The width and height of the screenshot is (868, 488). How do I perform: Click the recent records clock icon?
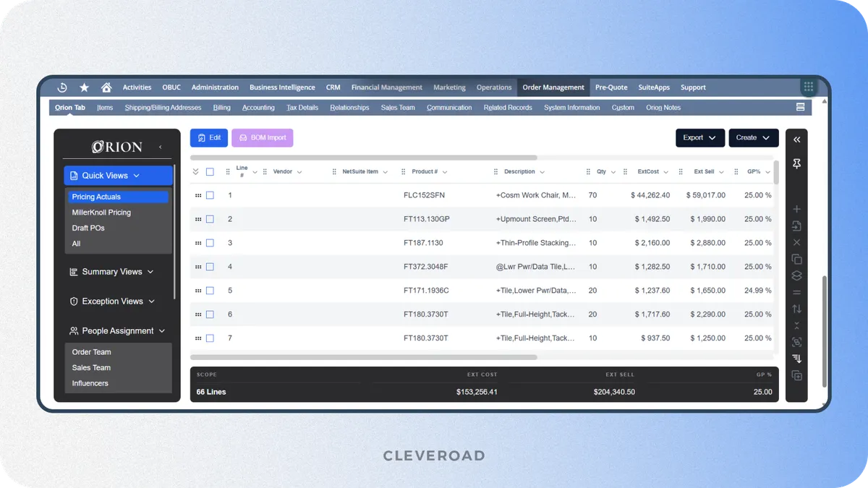(x=61, y=87)
